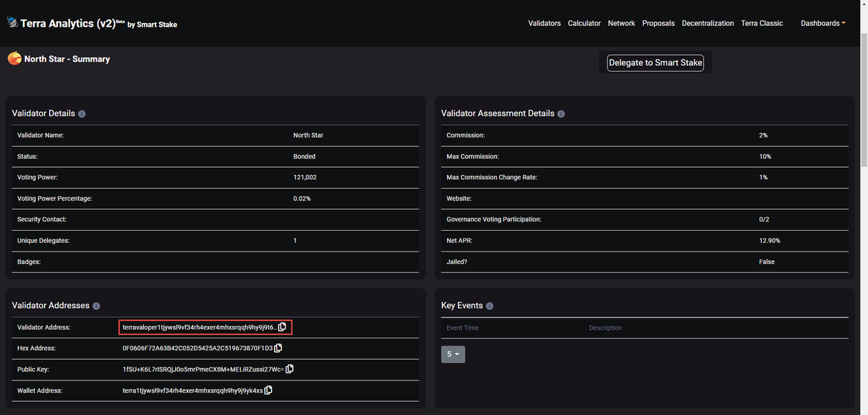868x415 pixels.
Task: Show info tooltip for Validator Details
Action: click(x=82, y=114)
